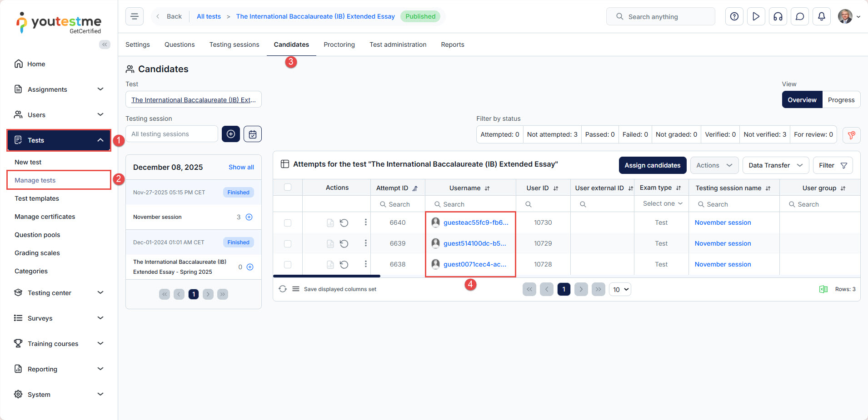Click the reset attempt icon for attempt 6640
The image size is (868, 420).
coord(344,223)
